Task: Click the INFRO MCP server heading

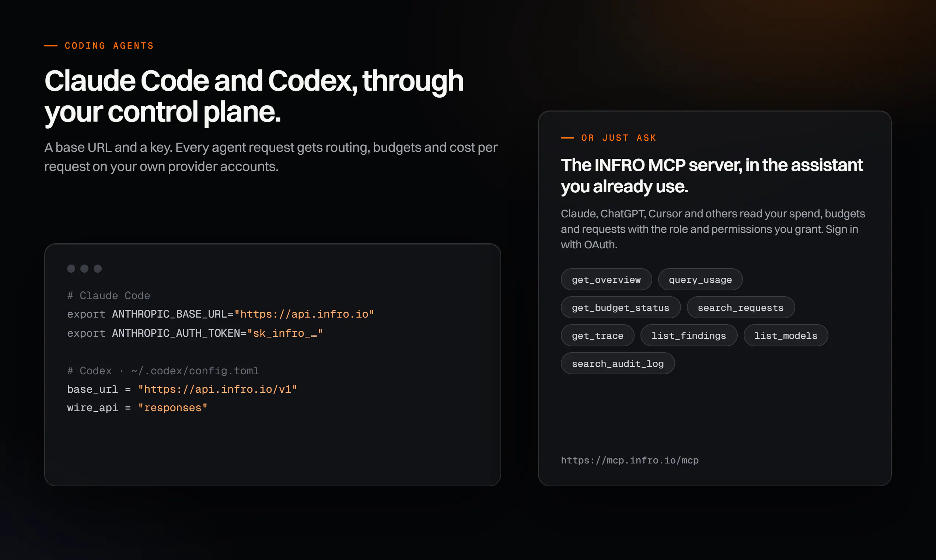Action: 712,175
